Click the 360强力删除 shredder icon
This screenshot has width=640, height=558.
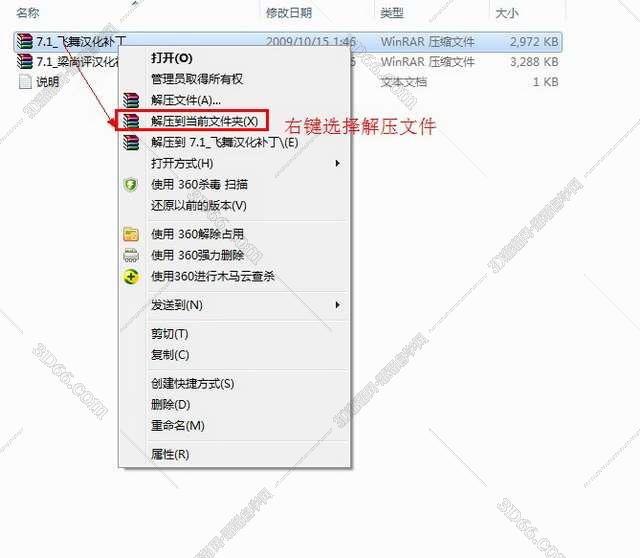(131, 256)
